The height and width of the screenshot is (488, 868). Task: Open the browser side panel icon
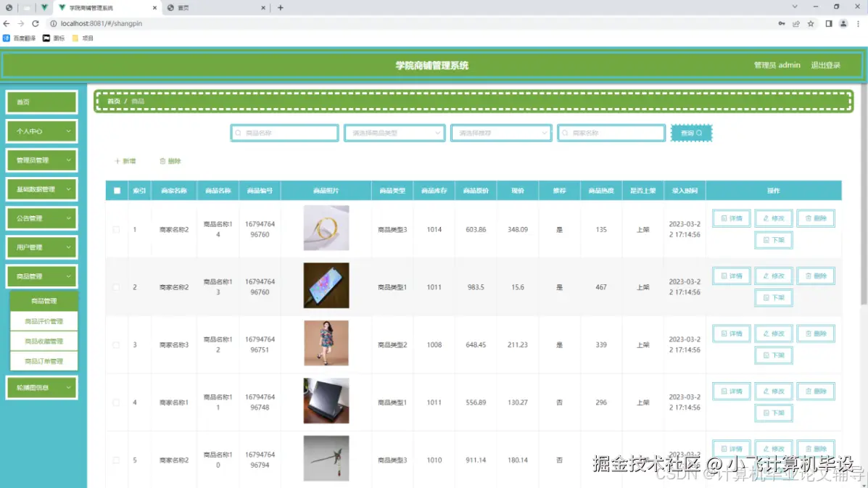(829, 24)
